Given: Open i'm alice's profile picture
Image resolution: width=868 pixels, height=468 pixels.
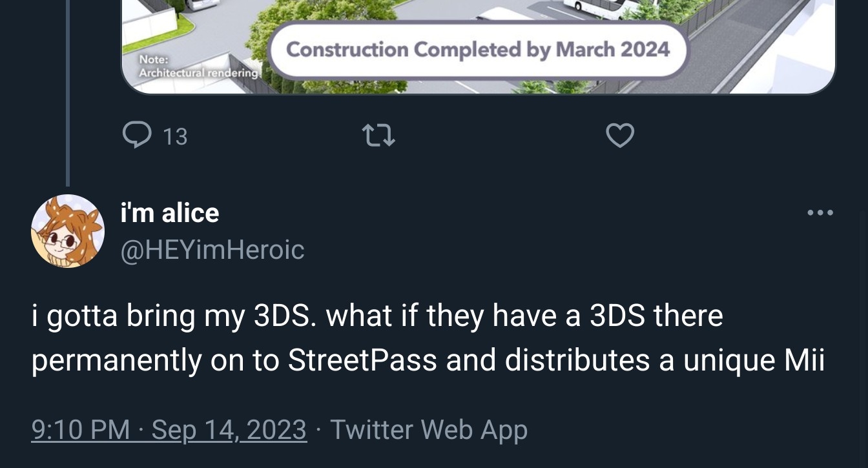Looking at the screenshot, I should click(x=68, y=231).
